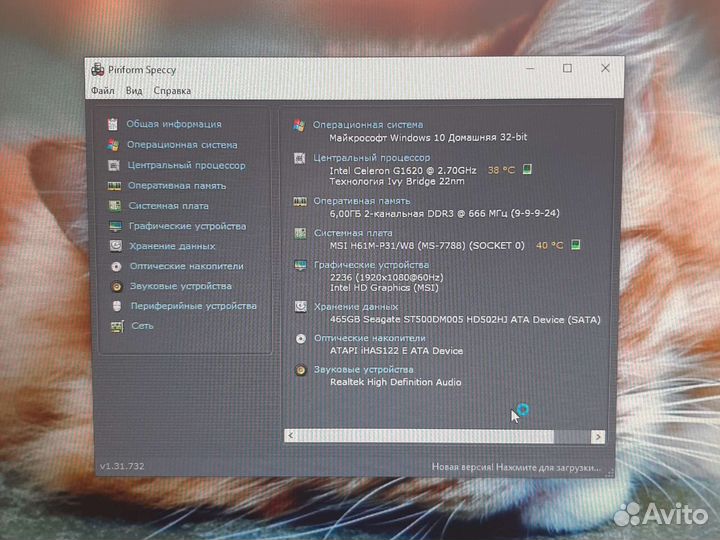720x540 pixels.
Task: Click the Windows flag icon in summary
Action: (x=299, y=125)
